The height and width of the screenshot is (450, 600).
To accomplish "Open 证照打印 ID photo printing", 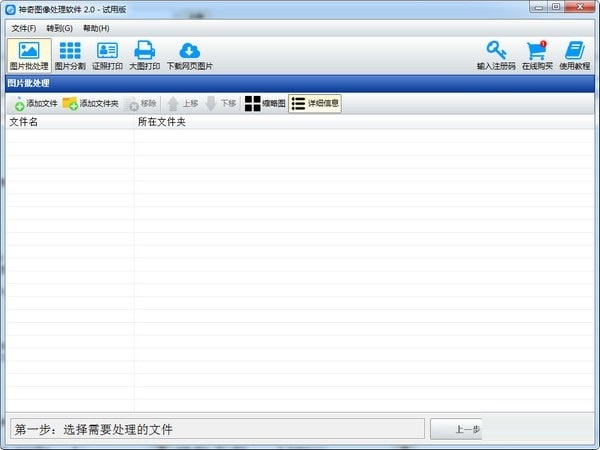I will click(107, 56).
